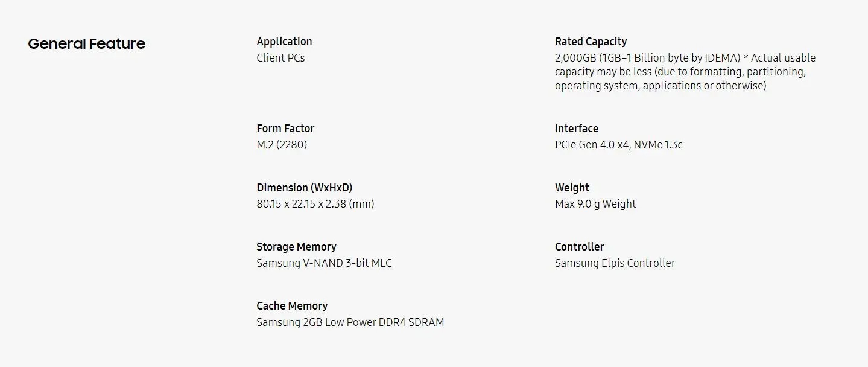Select the Cache Memory label
This screenshot has width=868, height=367.
[292, 306]
